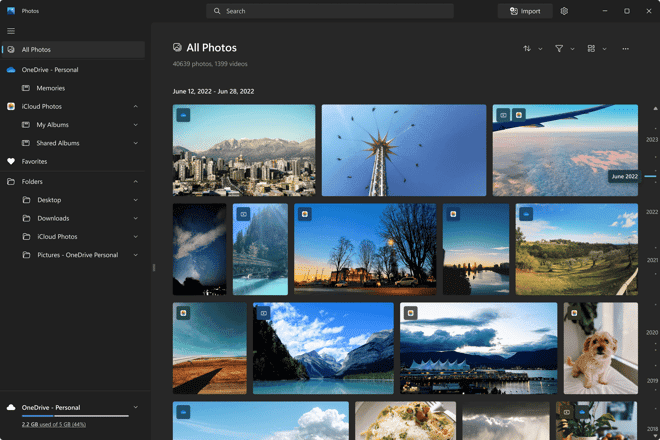Open the Settings gear icon
Screen dimensions: 660x440
[564, 11]
